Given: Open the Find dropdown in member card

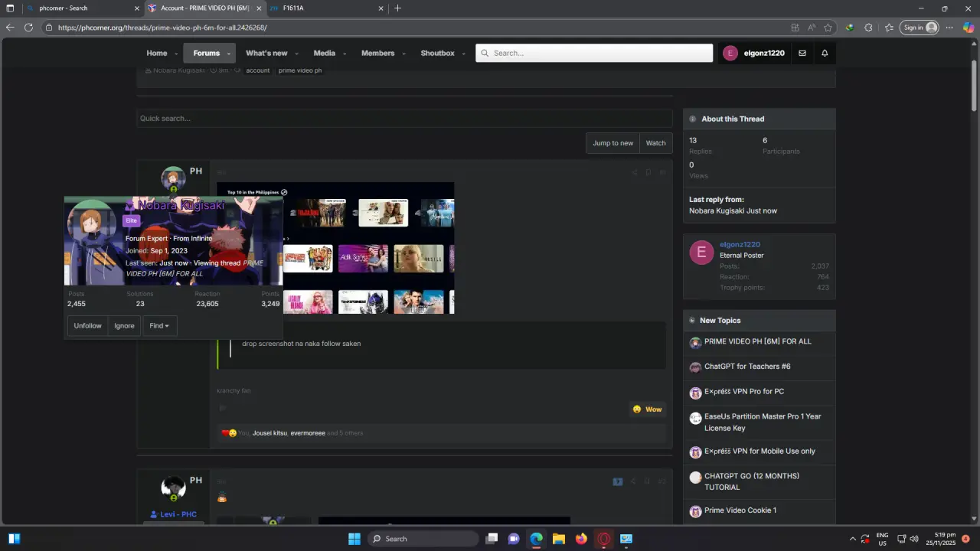Looking at the screenshot, I should pos(159,326).
